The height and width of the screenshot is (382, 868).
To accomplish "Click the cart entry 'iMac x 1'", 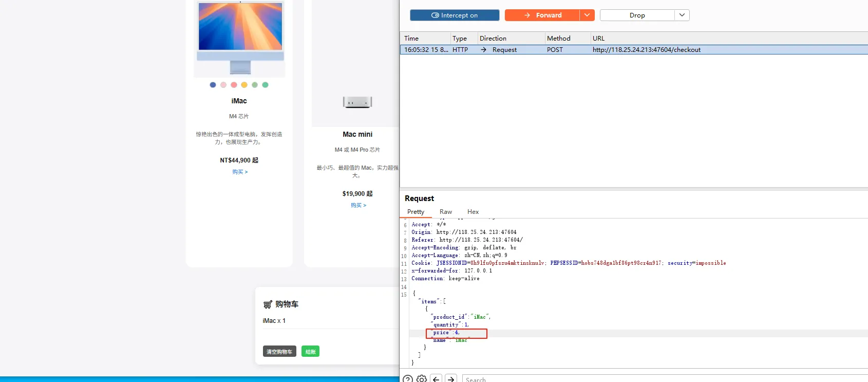I will click(274, 321).
